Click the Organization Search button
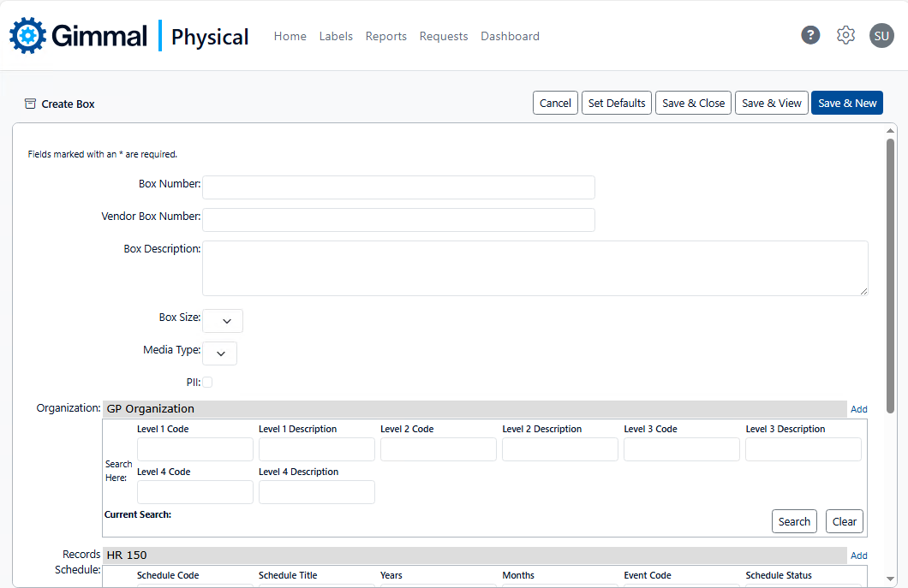 tap(794, 521)
